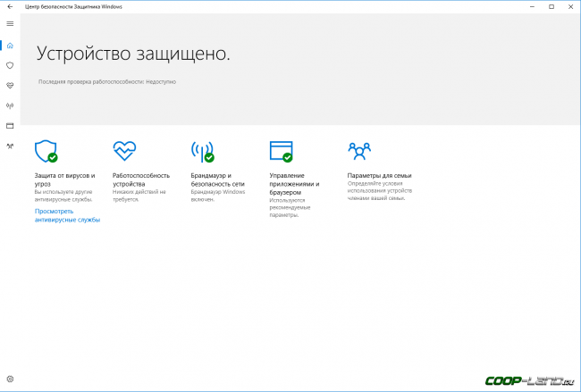The width and height of the screenshot is (581, 392).
Task: Click the family usage conditions description text
Action: (380, 190)
